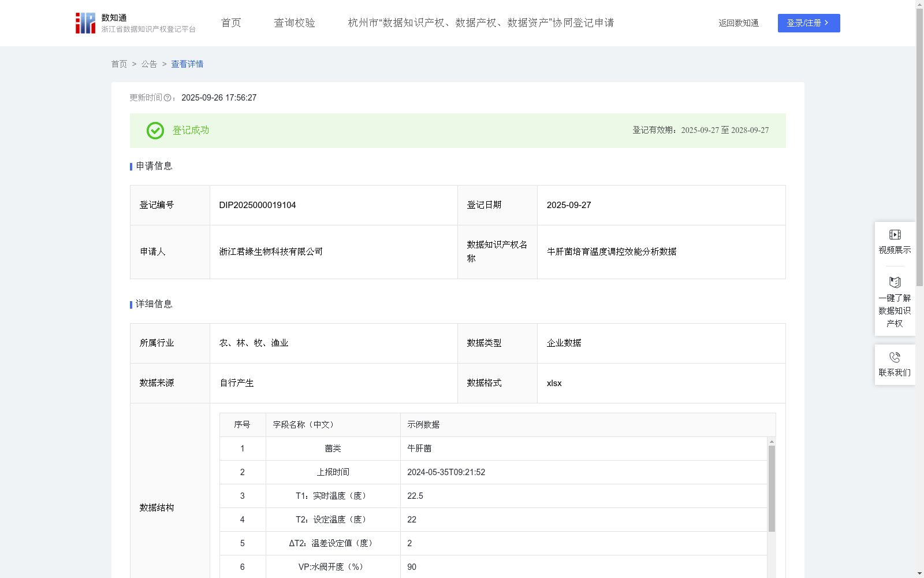Click the 联系我们 sidebar label
Viewport: 924px width, 578px height.
pos(895,372)
